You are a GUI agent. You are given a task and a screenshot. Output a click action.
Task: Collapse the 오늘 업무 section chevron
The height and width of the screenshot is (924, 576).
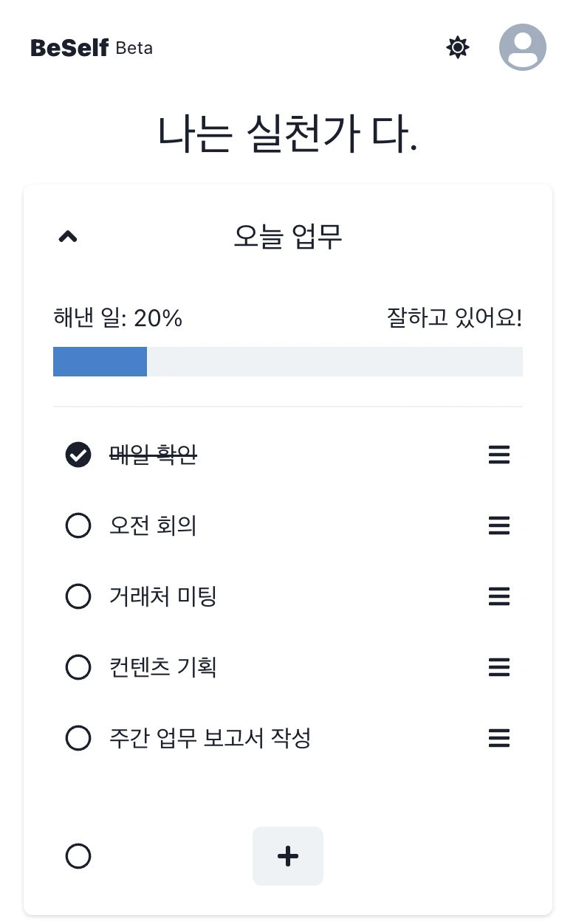pos(68,237)
